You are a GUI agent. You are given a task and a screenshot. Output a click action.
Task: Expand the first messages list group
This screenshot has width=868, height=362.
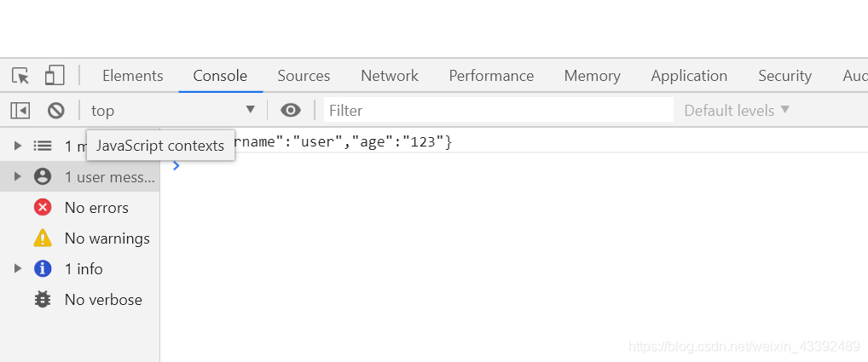pyautogui.click(x=18, y=146)
